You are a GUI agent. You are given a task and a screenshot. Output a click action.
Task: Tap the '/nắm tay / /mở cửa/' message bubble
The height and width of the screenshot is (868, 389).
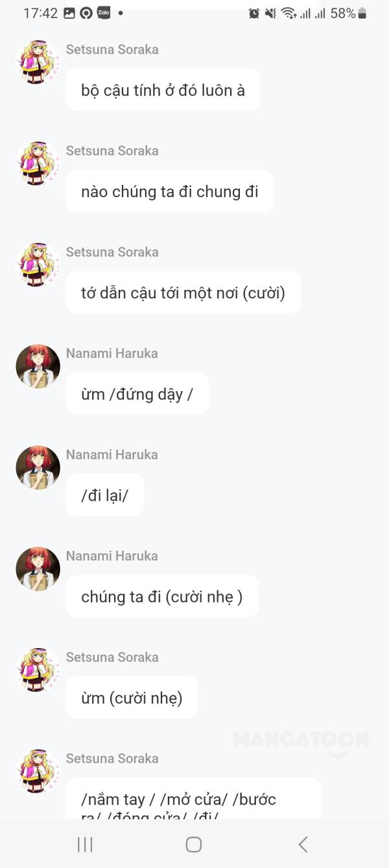[x=193, y=799]
